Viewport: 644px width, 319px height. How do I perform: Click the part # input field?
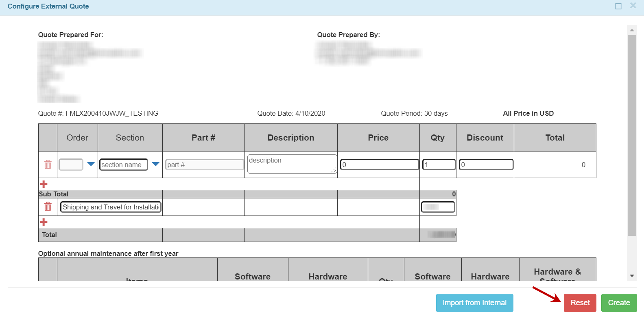205,165
